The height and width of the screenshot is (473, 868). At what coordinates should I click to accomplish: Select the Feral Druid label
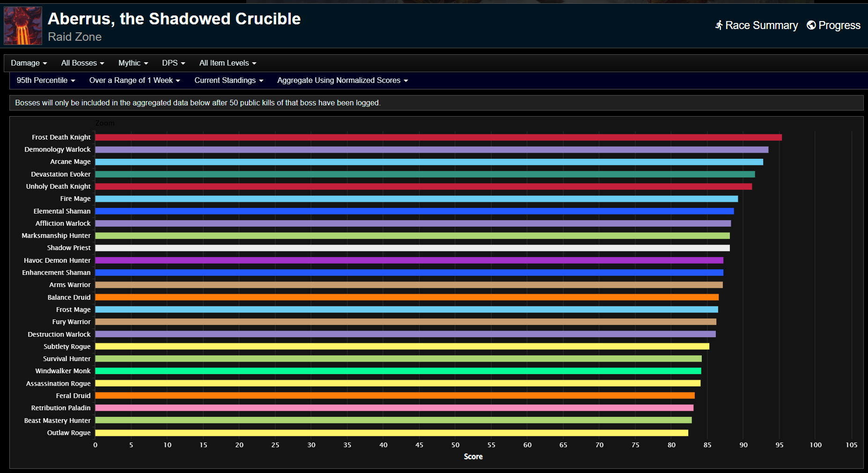pos(74,396)
